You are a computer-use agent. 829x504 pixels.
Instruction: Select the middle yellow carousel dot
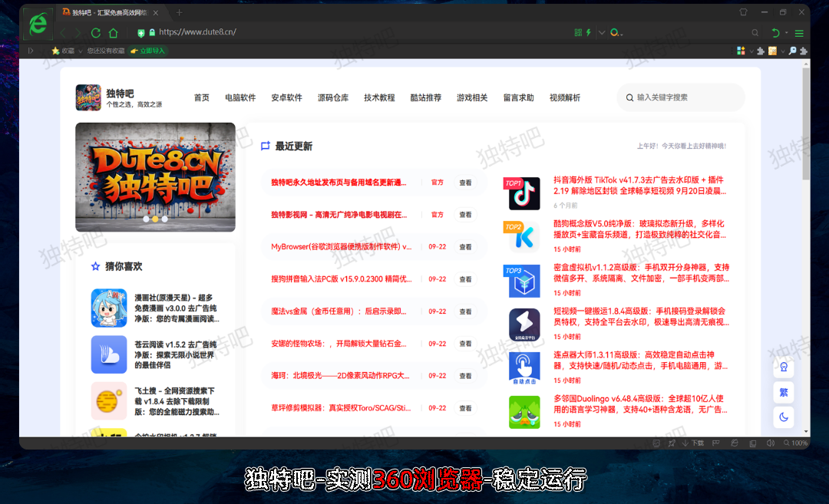tap(155, 219)
